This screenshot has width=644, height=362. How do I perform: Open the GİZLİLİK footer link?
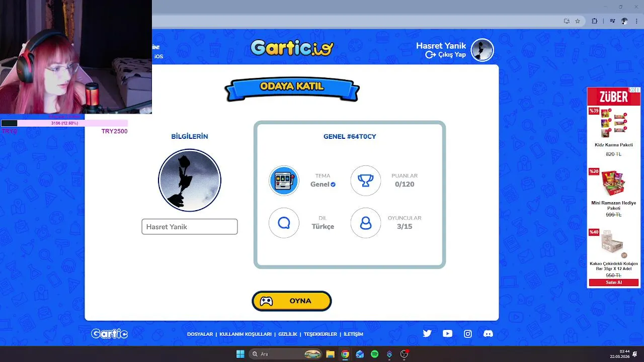click(x=288, y=334)
